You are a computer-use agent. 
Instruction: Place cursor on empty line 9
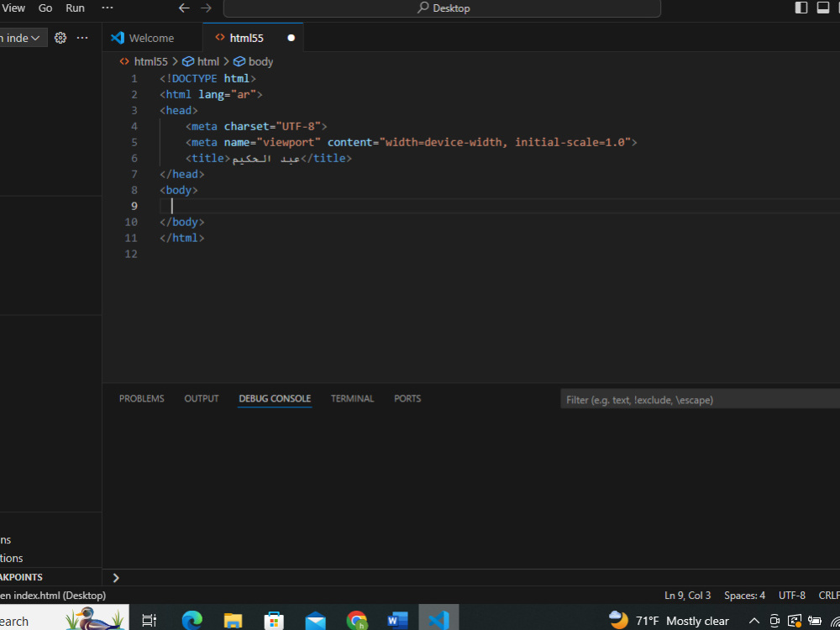[500, 207]
